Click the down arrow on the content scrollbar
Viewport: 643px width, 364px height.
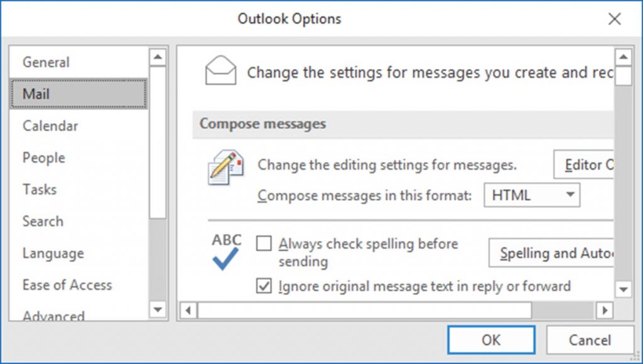click(624, 290)
